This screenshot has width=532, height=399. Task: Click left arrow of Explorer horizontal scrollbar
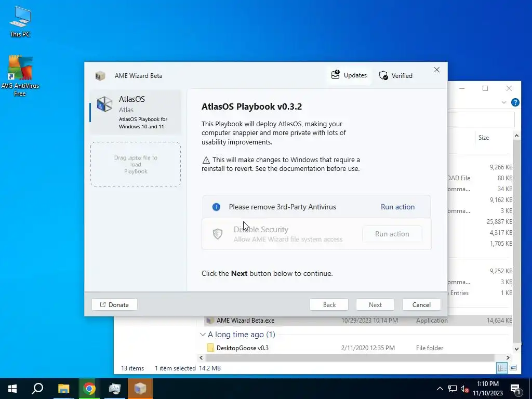201,357
